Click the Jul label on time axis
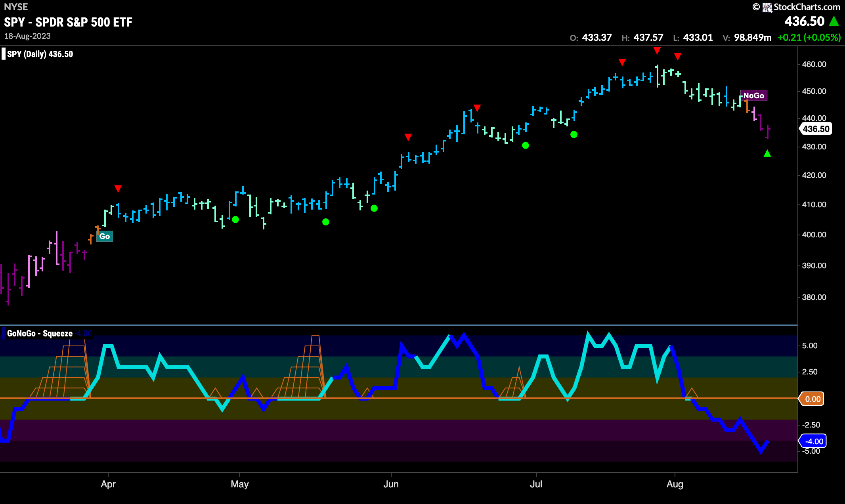The width and height of the screenshot is (845, 504). 536,484
